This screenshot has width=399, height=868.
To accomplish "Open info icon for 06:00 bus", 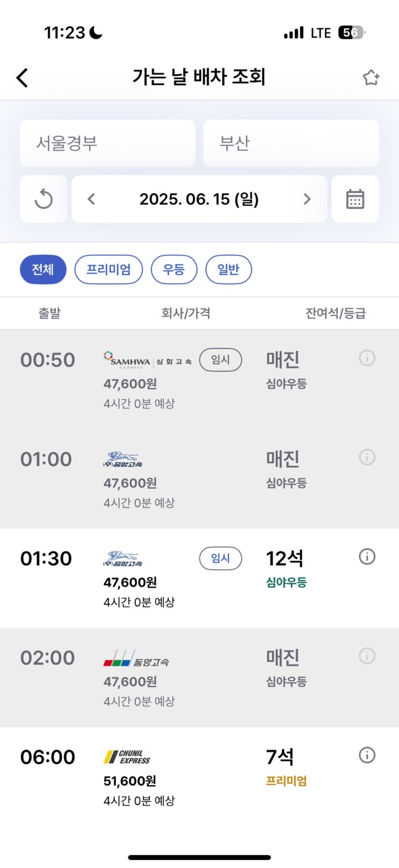I will click(367, 755).
